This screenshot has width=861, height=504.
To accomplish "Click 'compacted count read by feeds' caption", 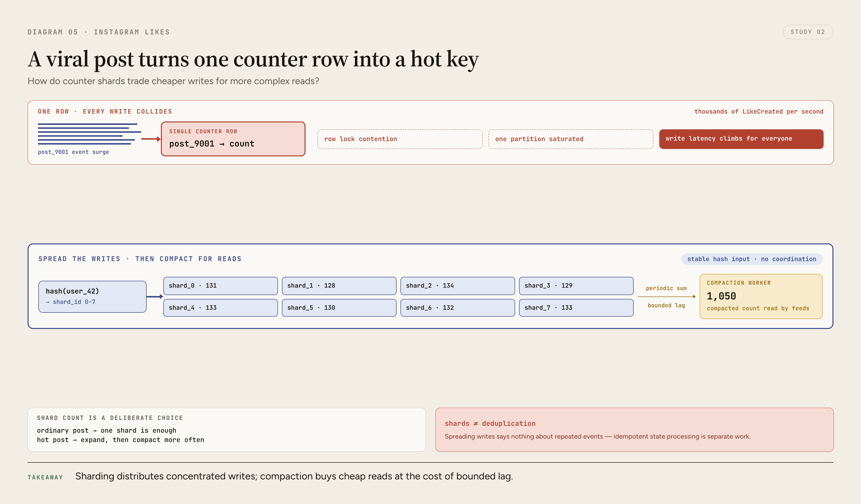I will (x=758, y=308).
